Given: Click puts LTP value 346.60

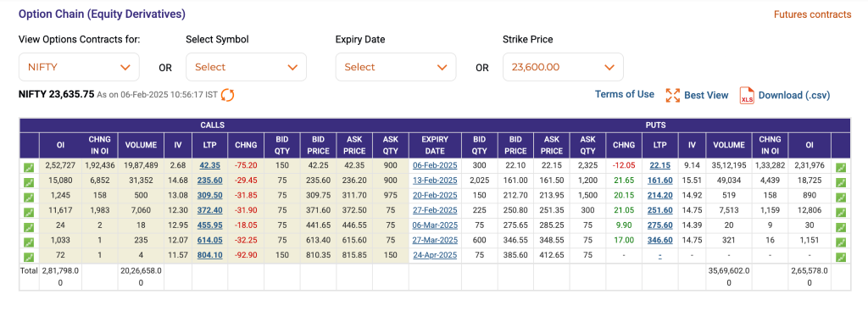Looking at the screenshot, I should coord(660,240).
